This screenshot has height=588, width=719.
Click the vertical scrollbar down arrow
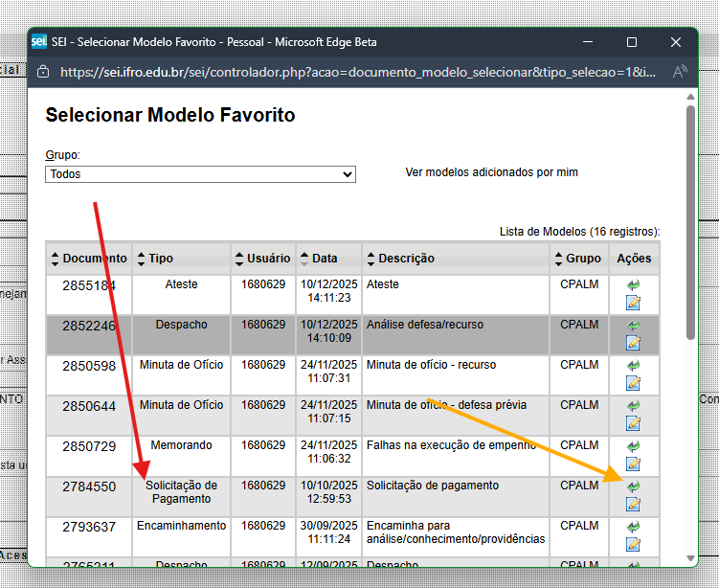coord(690,558)
